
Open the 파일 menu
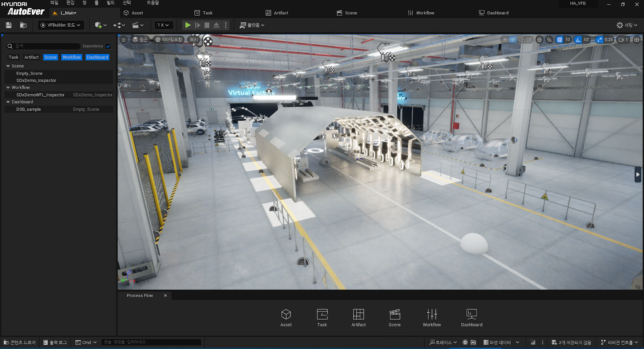[x=54, y=3]
